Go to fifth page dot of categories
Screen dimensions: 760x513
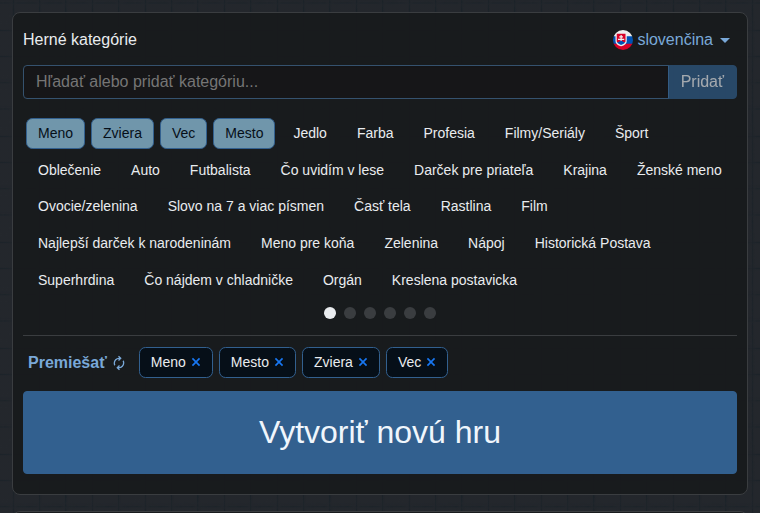pyautogui.click(x=410, y=313)
